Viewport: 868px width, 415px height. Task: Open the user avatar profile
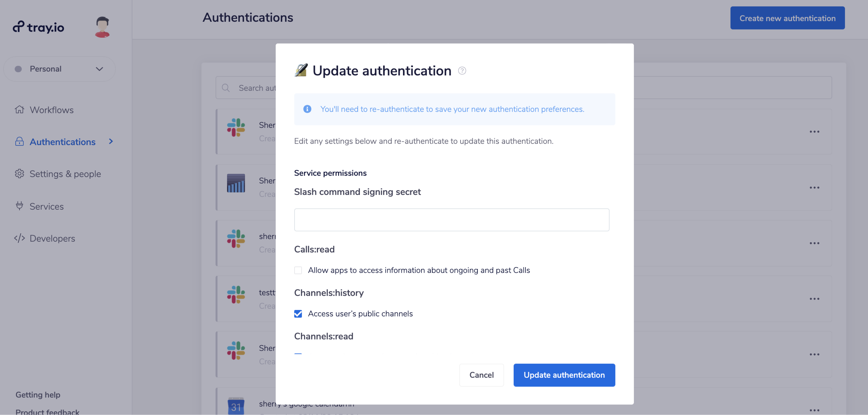click(102, 27)
